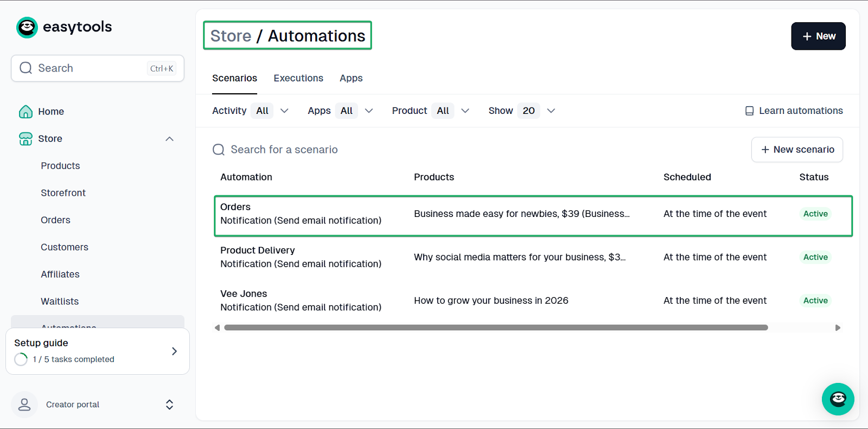Expand the Creator portal switcher

(x=169, y=405)
